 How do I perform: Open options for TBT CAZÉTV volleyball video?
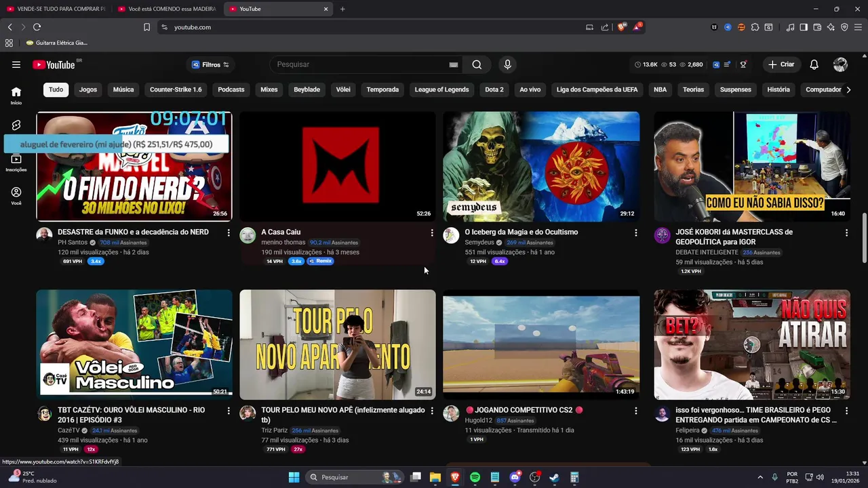point(229,411)
